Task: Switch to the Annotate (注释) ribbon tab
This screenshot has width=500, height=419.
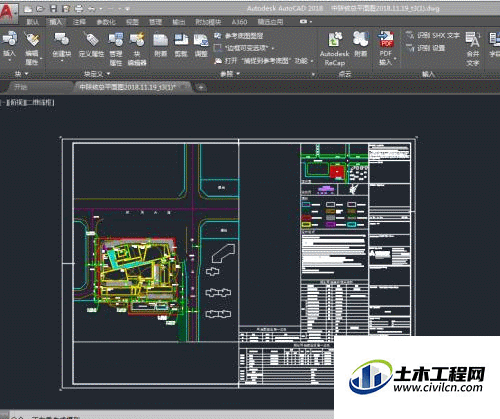Action: tap(79, 22)
